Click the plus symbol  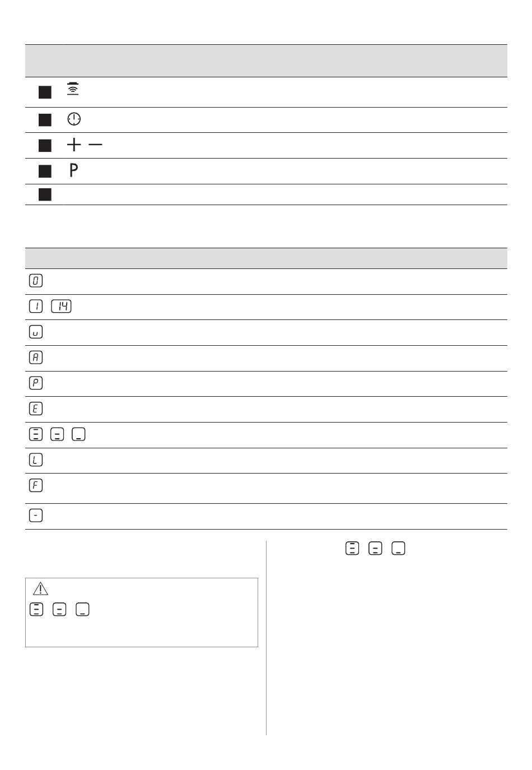pos(74,145)
